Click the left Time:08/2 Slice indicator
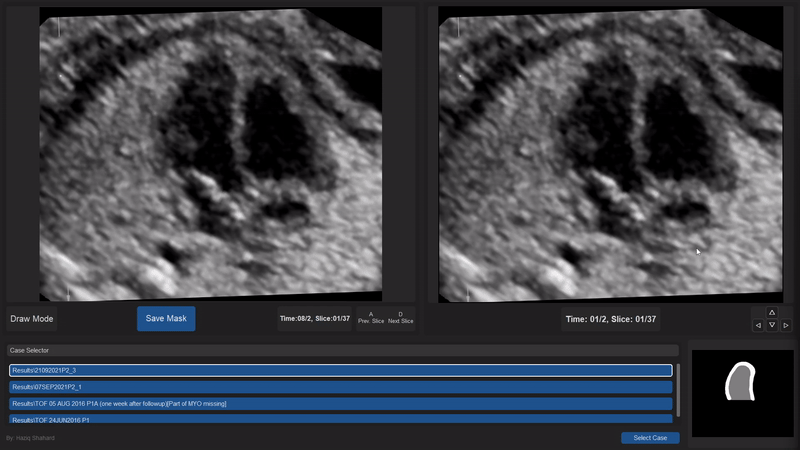This screenshot has height=450, width=800. [315, 318]
